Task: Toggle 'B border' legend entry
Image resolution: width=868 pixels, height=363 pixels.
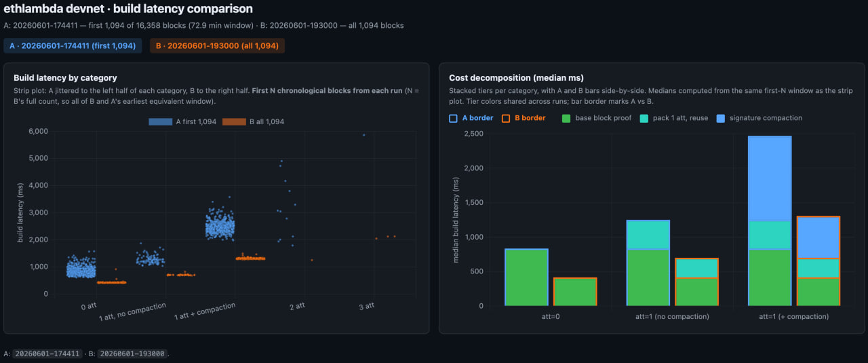Action: pyautogui.click(x=524, y=118)
